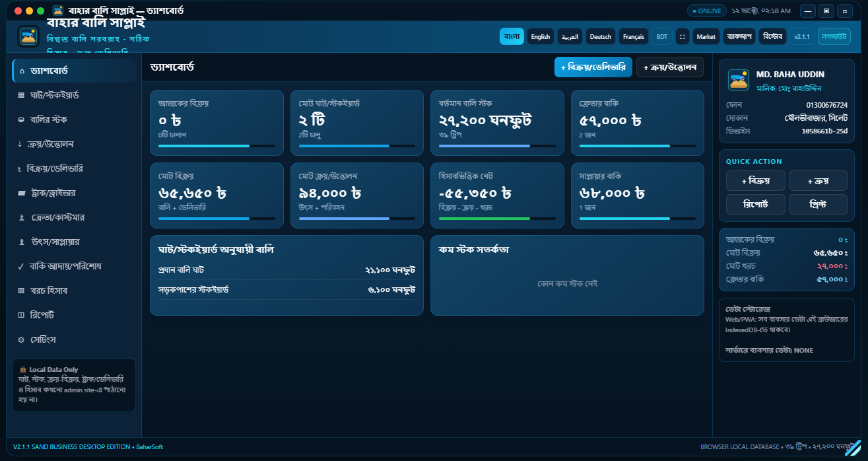
Task: Click the ড্যাশবোর্ড page heading
Action: [x=172, y=67]
